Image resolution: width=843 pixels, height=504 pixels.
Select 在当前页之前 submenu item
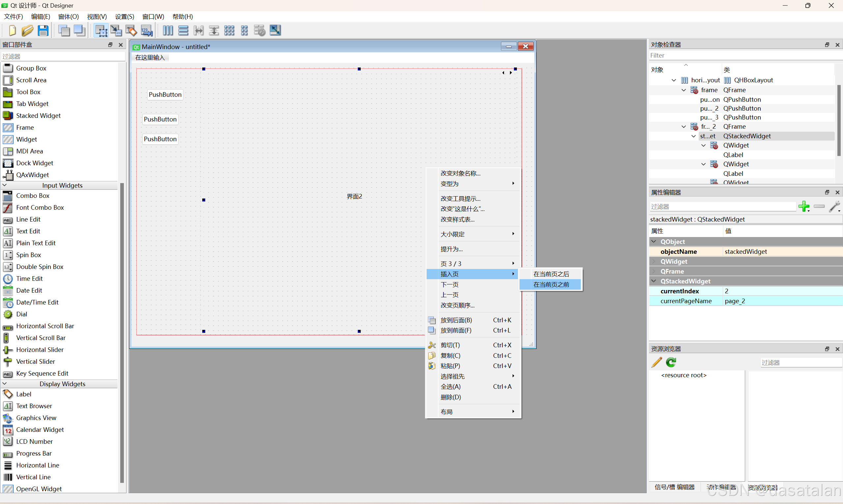tap(551, 285)
